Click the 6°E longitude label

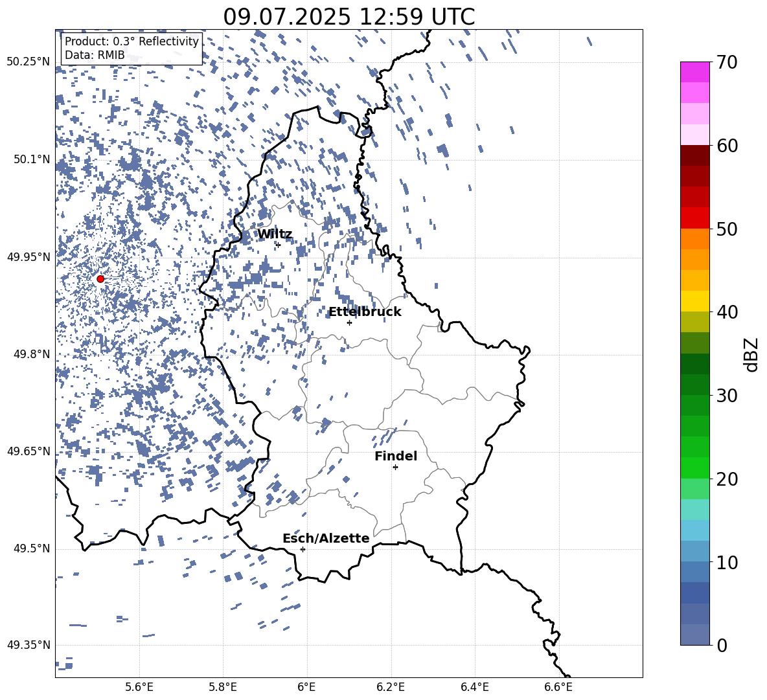(306, 687)
